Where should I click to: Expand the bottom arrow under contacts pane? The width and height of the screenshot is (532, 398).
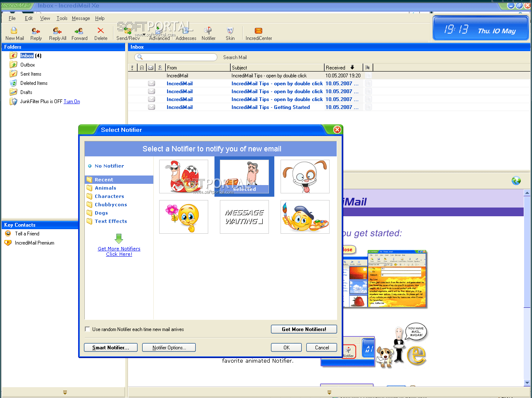point(65,392)
